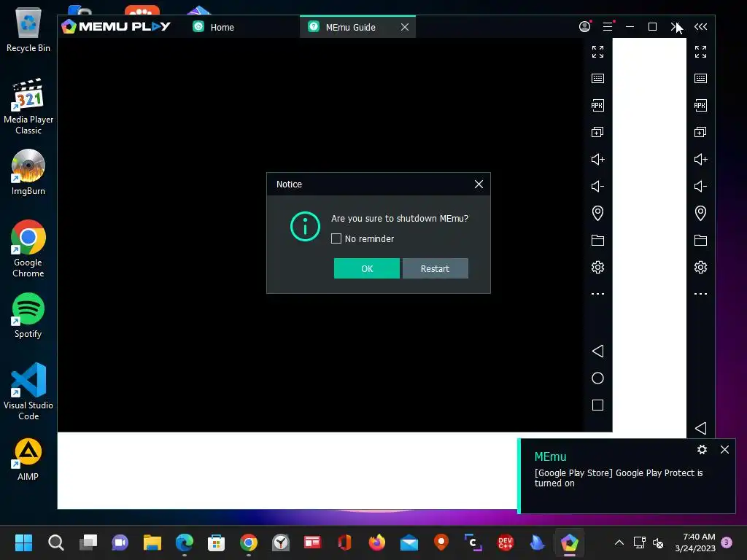Click the MEmu Play taskbar icon
Viewport: 747px width, 560px height.
(x=569, y=542)
